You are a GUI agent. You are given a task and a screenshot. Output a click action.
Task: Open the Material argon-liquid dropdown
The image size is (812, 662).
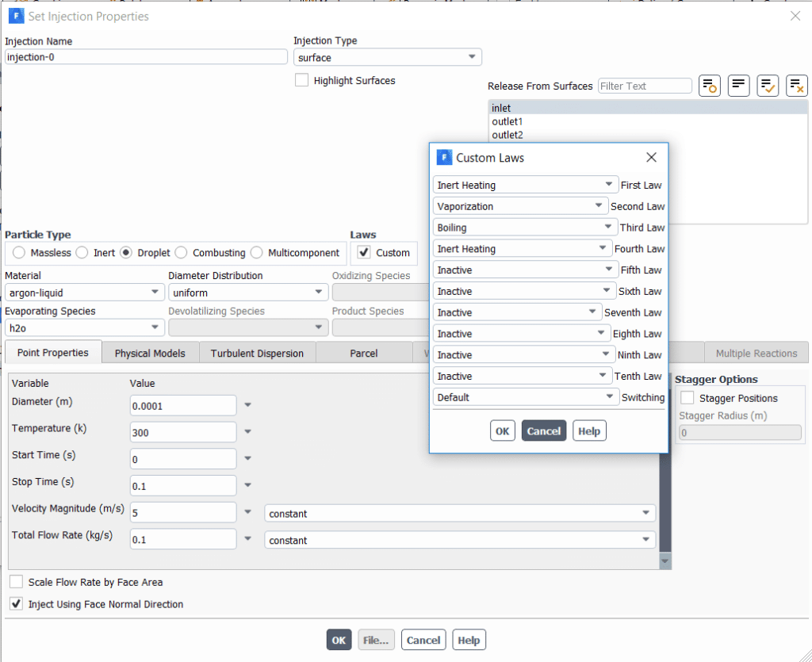point(84,293)
